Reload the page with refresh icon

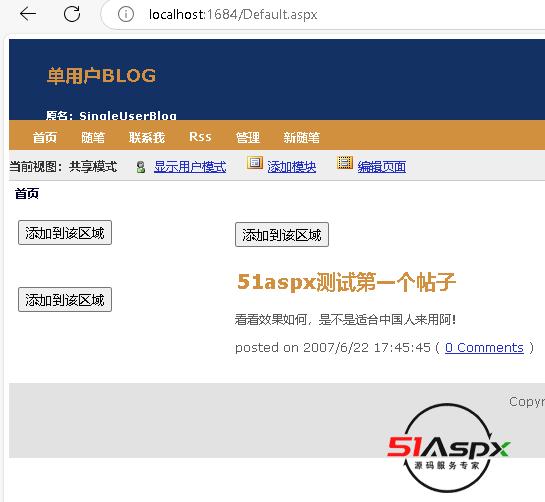coord(72,14)
